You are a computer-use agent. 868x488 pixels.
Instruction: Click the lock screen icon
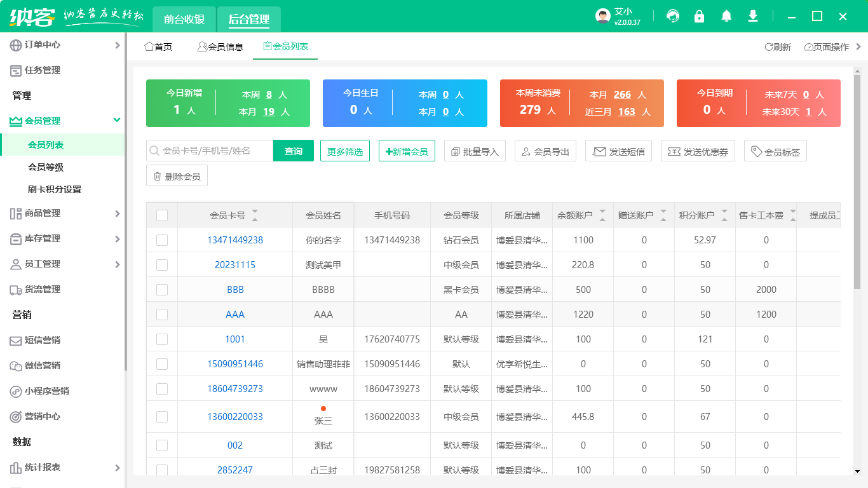pos(699,17)
